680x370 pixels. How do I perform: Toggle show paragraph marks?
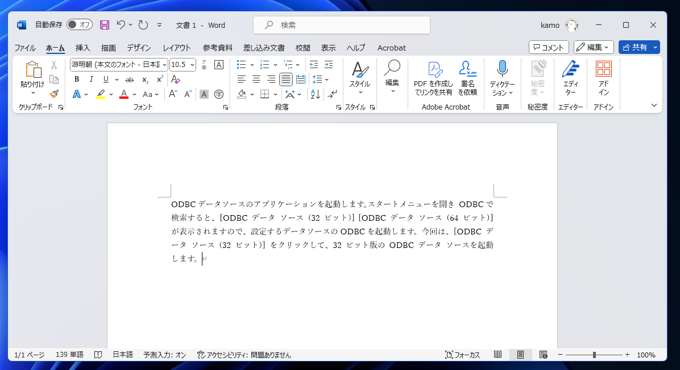pyautogui.click(x=333, y=94)
